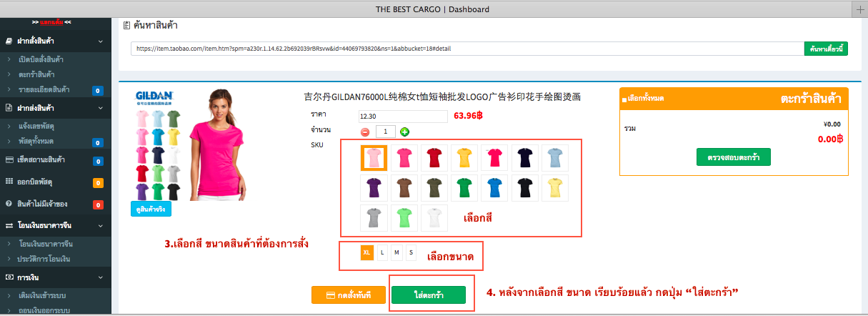Pick the magenta long-cut shirt swatch
Screen dimensions: 868x316
494,158
